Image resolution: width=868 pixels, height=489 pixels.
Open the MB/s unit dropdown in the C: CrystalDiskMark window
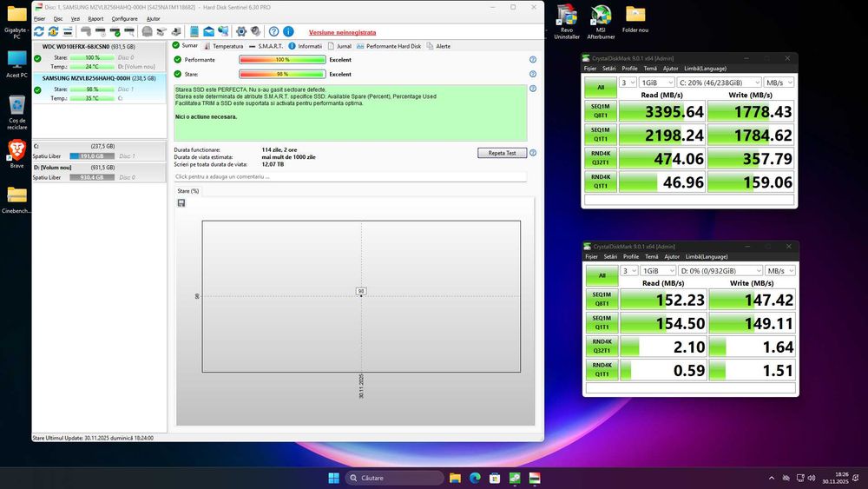pos(779,83)
